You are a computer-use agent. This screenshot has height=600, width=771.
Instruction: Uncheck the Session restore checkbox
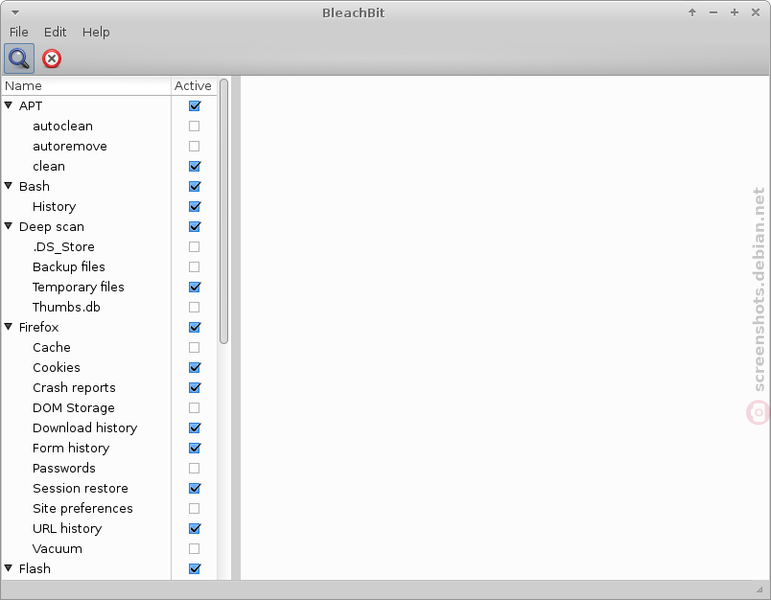pyautogui.click(x=194, y=489)
